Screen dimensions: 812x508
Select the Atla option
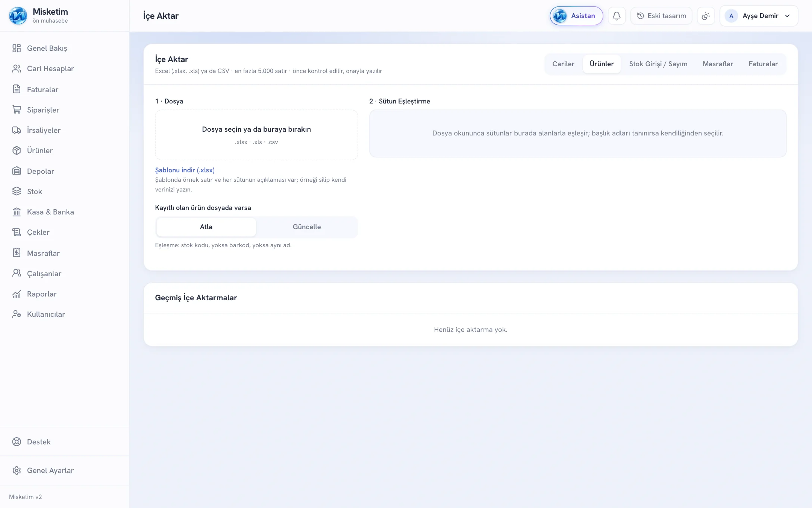206,227
